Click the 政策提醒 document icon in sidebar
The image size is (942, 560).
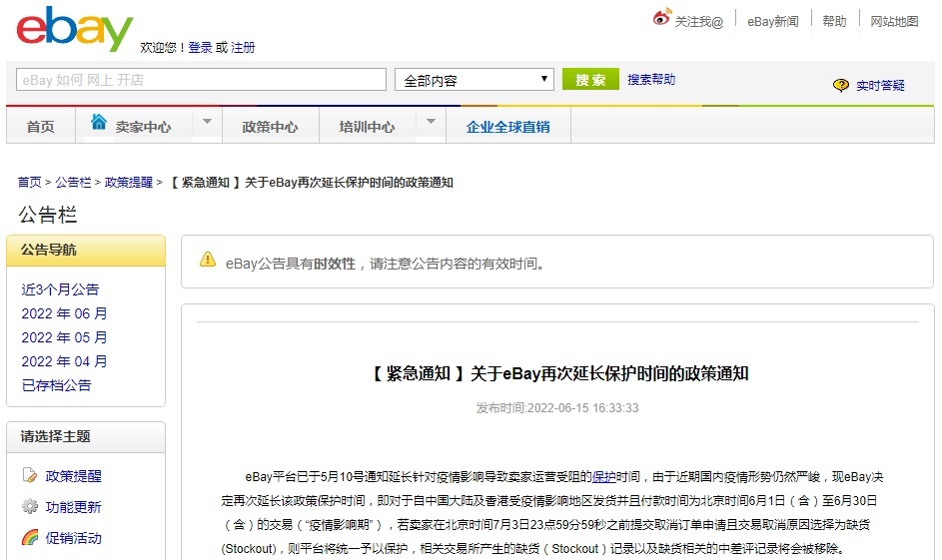pos(29,475)
